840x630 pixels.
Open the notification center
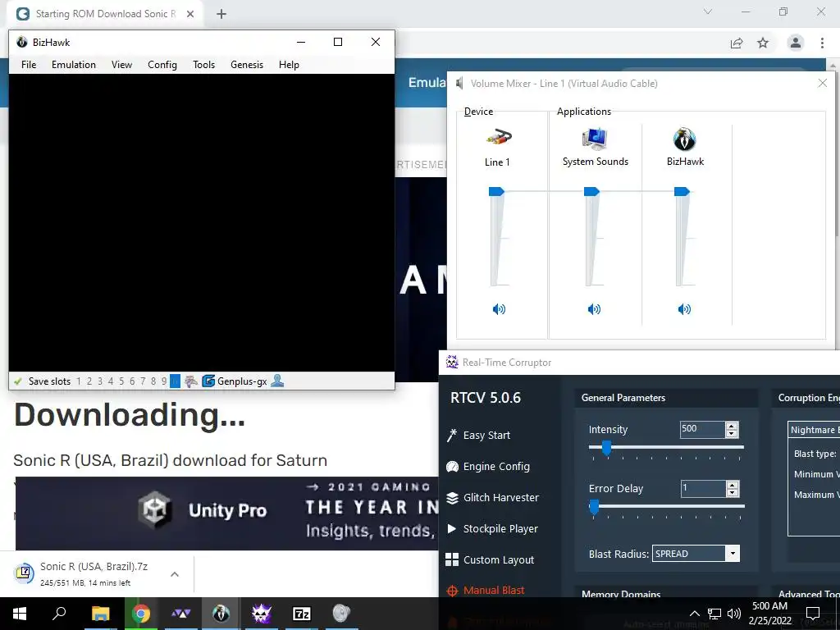[x=813, y=614]
